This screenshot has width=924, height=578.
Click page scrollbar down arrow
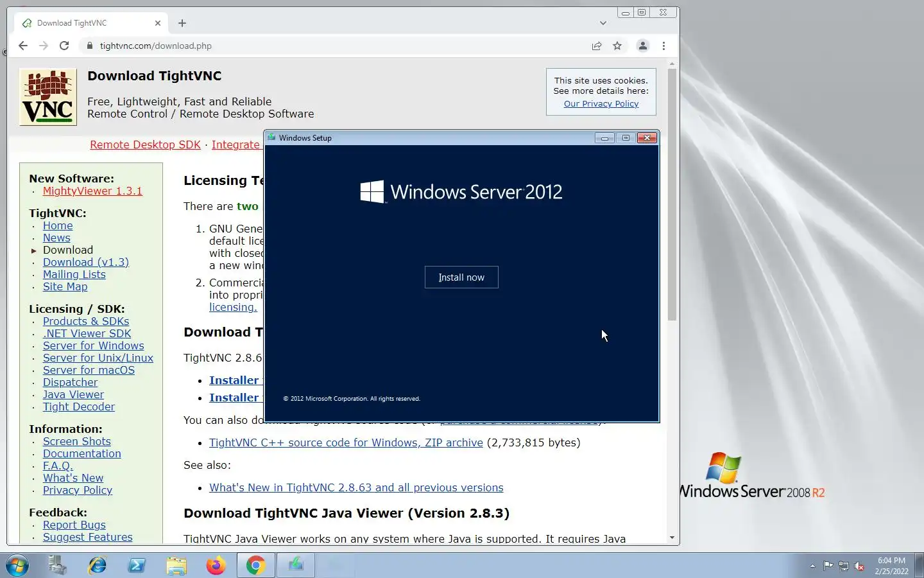[672, 538]
